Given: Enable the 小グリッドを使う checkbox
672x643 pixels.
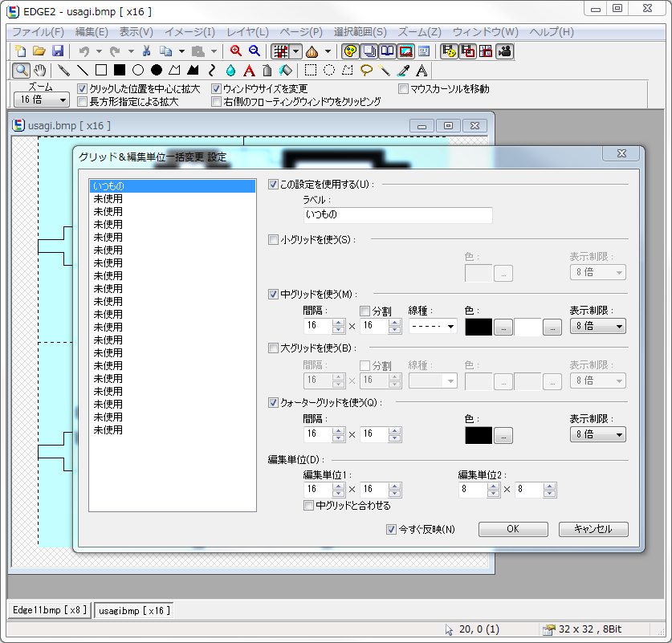Looking at the screenshot, I should coord(274,239).
